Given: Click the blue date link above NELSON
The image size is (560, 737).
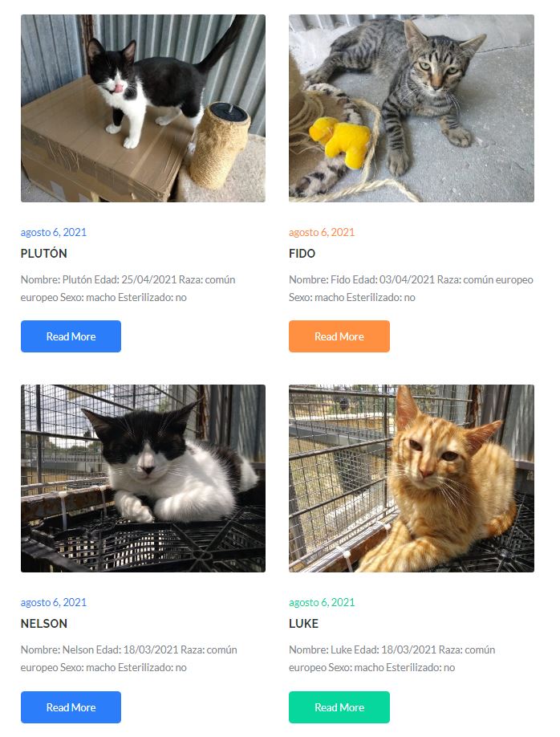Looking at the screenshot, I should point(54,603).
